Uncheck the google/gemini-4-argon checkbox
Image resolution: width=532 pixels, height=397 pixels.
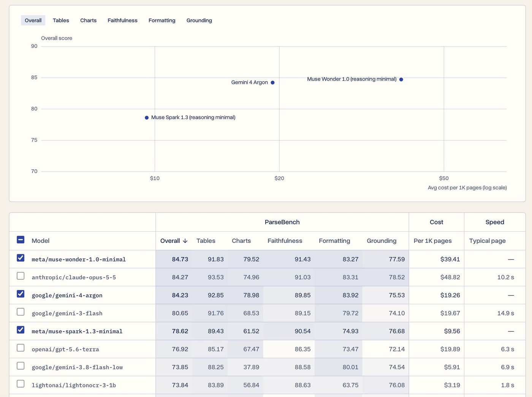(x=21, y=294)
